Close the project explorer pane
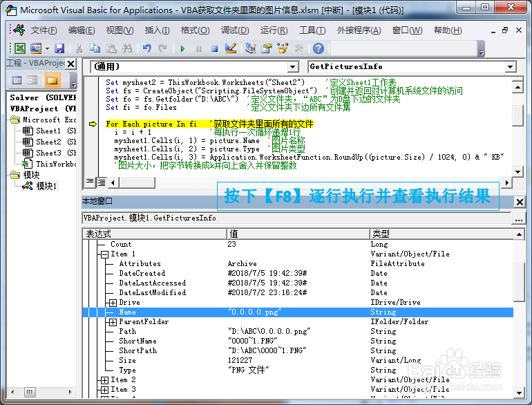 [x=70, y=64]
